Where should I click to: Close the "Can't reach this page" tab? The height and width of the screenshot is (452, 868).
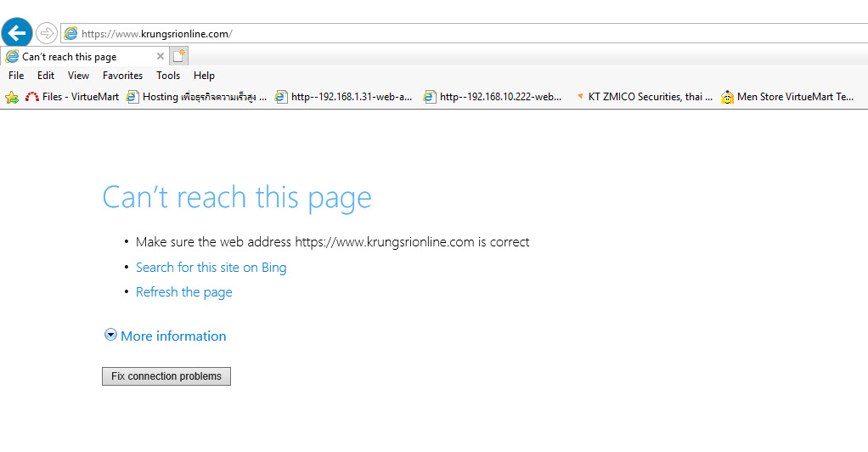point(160,56)
